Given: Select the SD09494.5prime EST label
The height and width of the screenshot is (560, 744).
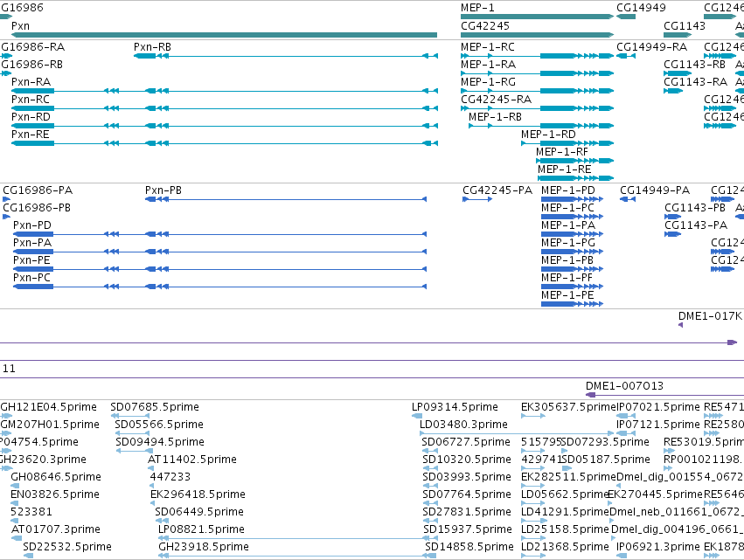Looking at the screenshot, I should point(160,442).
